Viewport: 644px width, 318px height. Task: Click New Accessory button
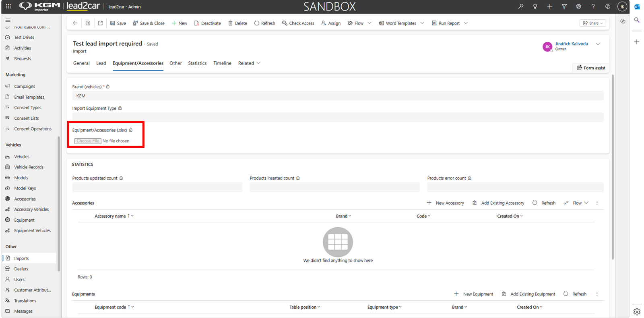click(x=445, y=203)
